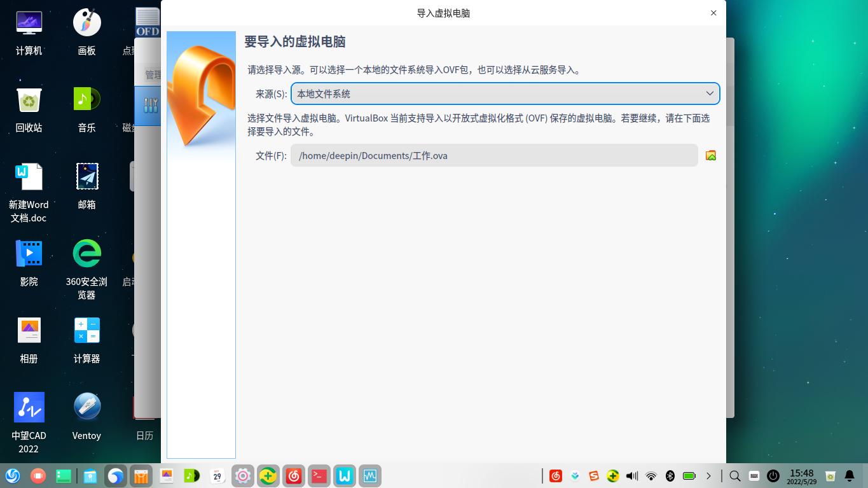The image size is (868, 488).
Task: Open the 计算器 desktop icon
Action: coord(86,330)
